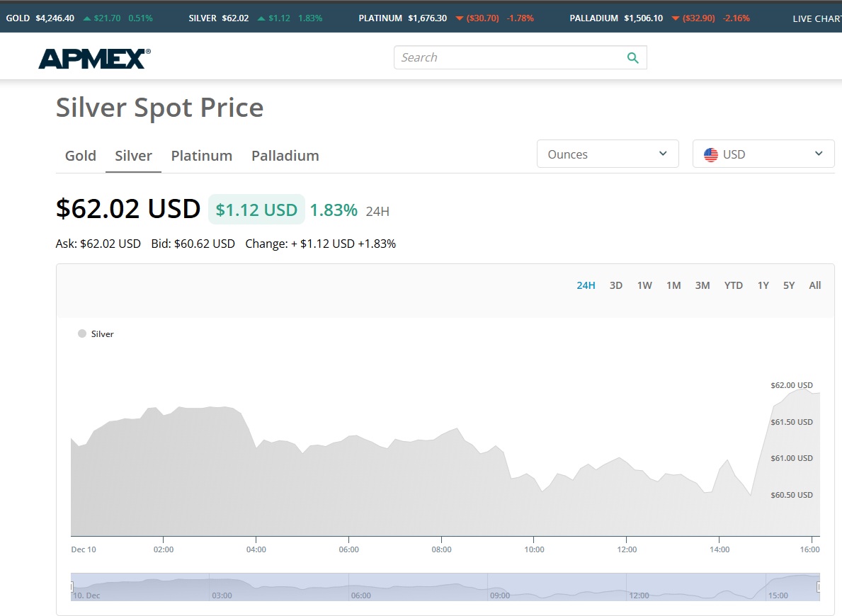Switch to the Platinum tab
The height and width of the screenshot is (616, 842).
pyautogui.click(x=202, y=156)
